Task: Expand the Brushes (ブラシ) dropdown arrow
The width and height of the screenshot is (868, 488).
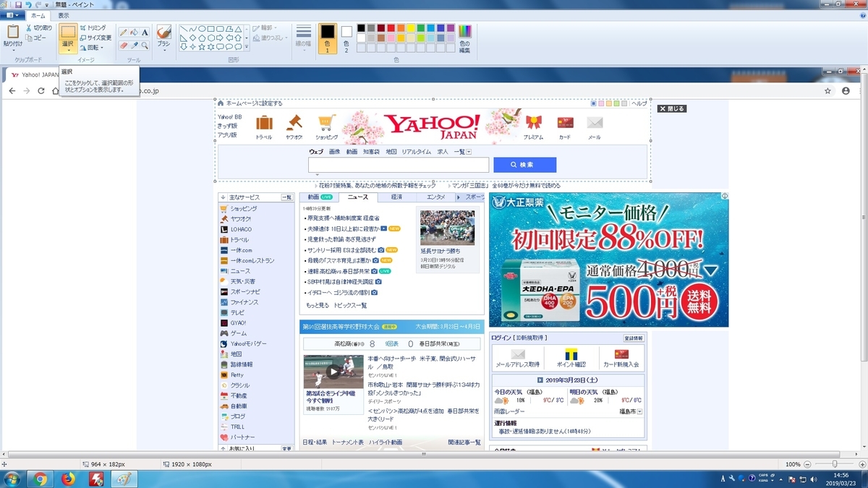Action: click(x=163, y=50)
